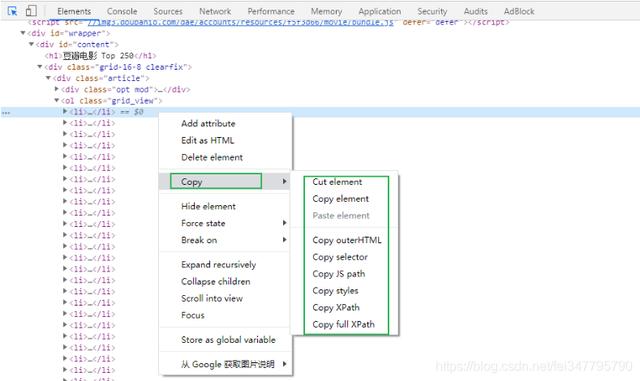The image size is (640, 381).
Task: Open the ellipsis beside selected li row
Action: coord(6,112)
